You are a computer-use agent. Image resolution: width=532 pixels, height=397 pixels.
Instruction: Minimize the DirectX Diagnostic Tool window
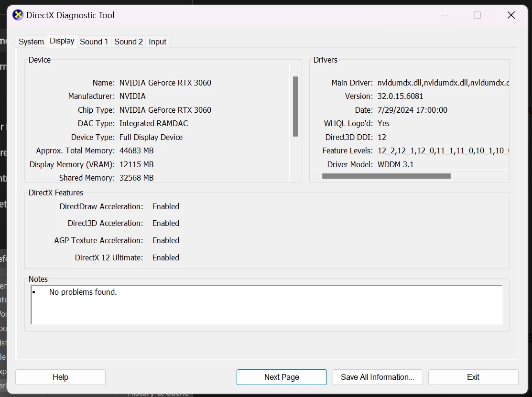tap(444, 15)
